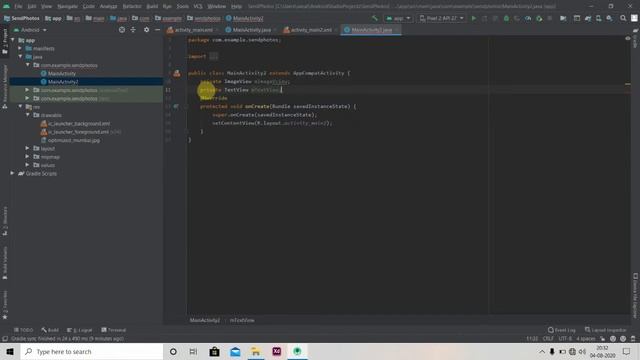Open the app run configuration dropdown
Viewport: 640px width, 360px height.
coord(398,18)
